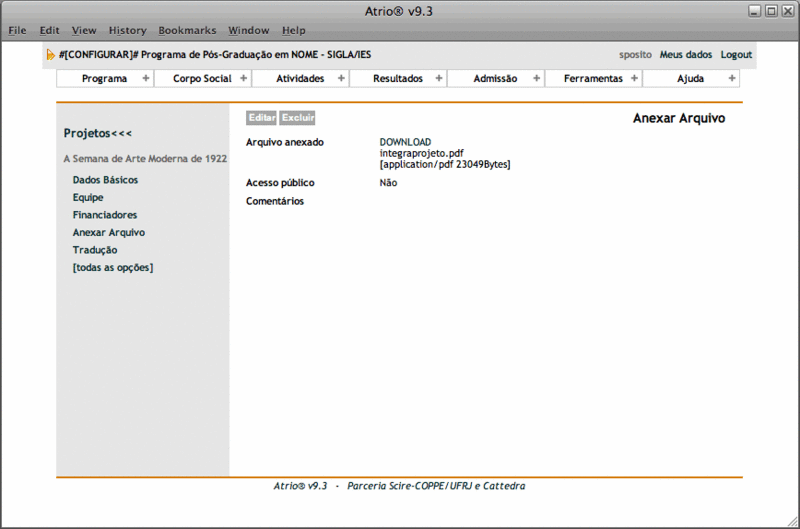Show [todas as opções] in sidebar
800x529 pixels.
[x=113, y=267]
